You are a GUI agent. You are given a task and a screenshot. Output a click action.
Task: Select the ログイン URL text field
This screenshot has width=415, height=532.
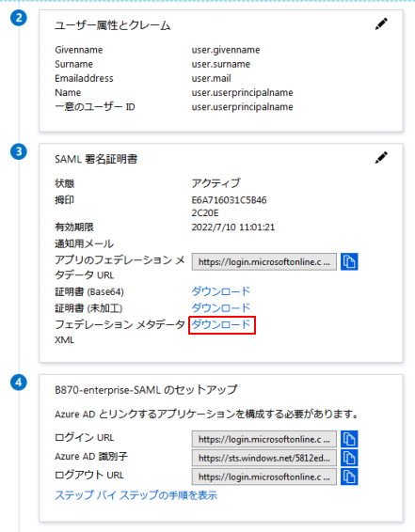(x=264, y=439)
